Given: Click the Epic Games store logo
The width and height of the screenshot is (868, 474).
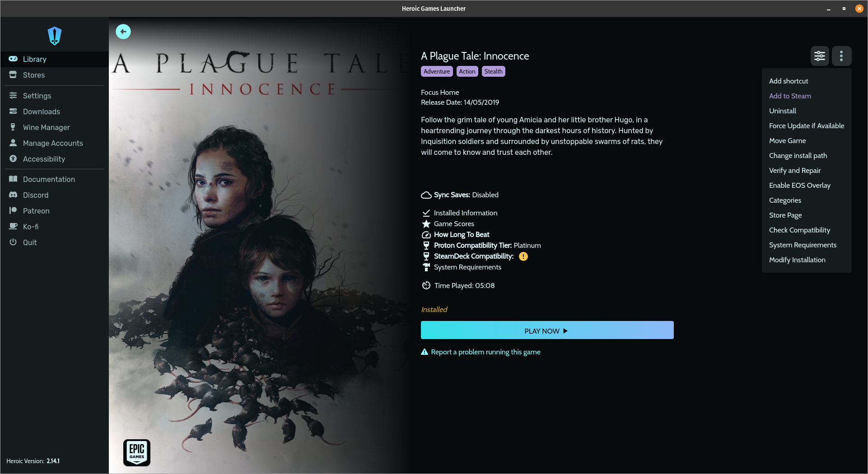Looking at the screenshot, I should pyautogui.click(x=137, y=452).
